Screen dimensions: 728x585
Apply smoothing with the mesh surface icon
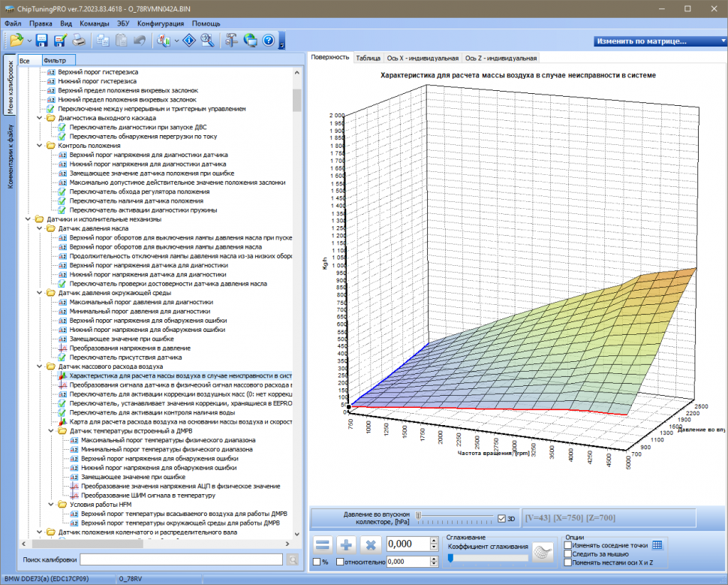(542, 552)
